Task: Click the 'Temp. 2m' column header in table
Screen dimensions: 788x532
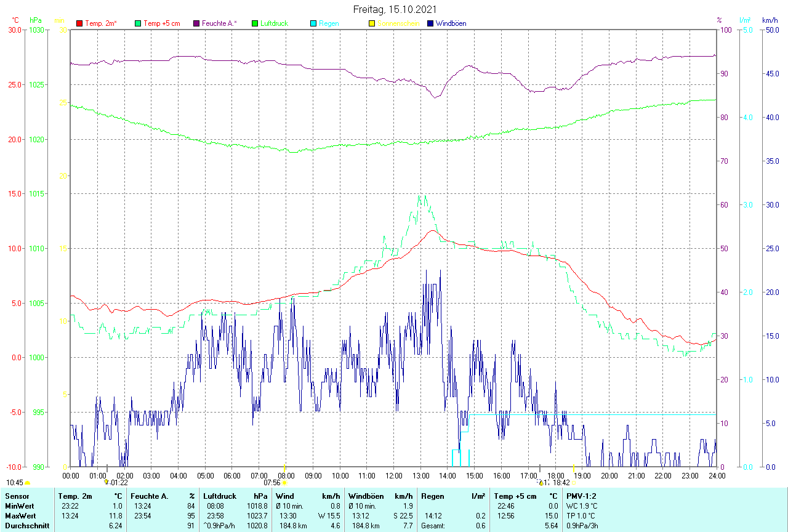Action: [x=75, y=496]
